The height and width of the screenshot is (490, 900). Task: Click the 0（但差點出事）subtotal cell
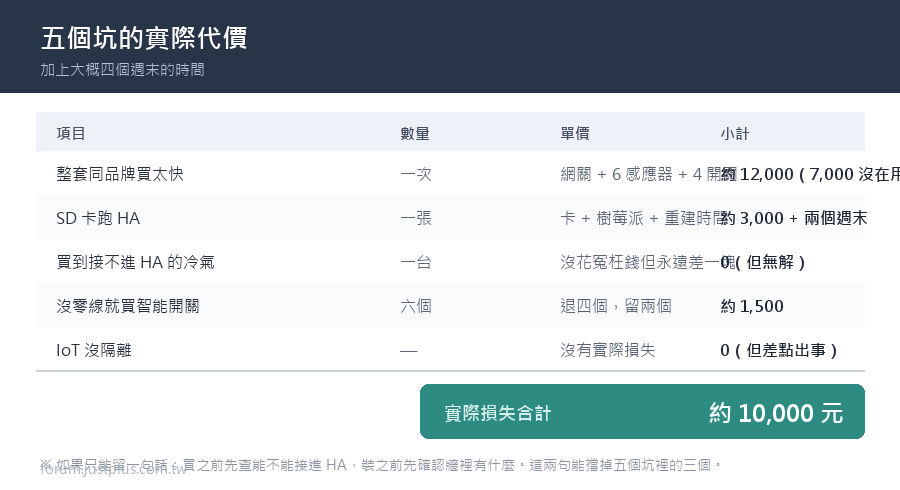coord(779,350)
